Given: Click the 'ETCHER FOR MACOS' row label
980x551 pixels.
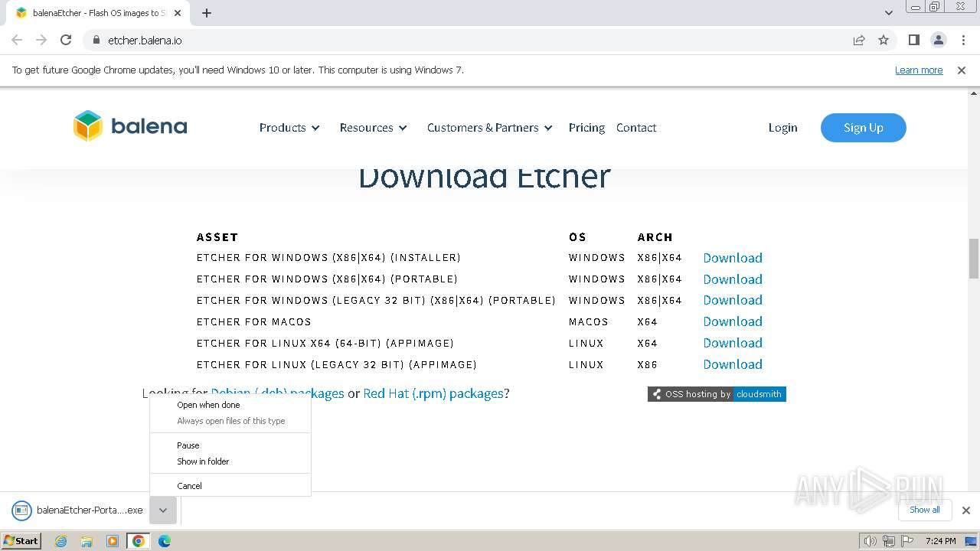Looking at the screenshot, I should click(x=254, y=322).
